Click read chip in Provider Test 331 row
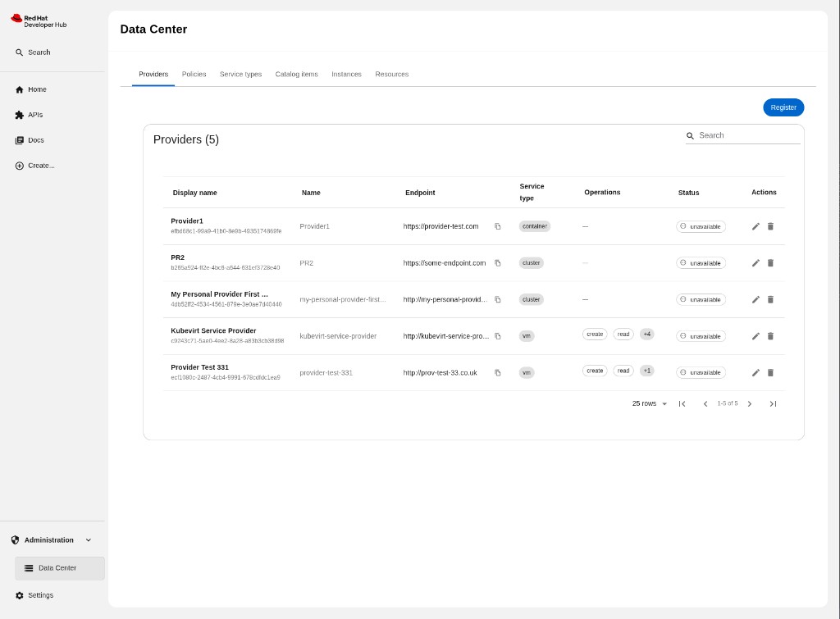840x619 pixels. pos(623,371)
